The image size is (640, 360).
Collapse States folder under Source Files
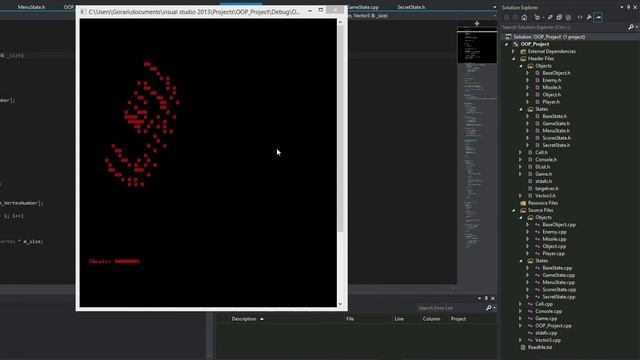point(521,261)
